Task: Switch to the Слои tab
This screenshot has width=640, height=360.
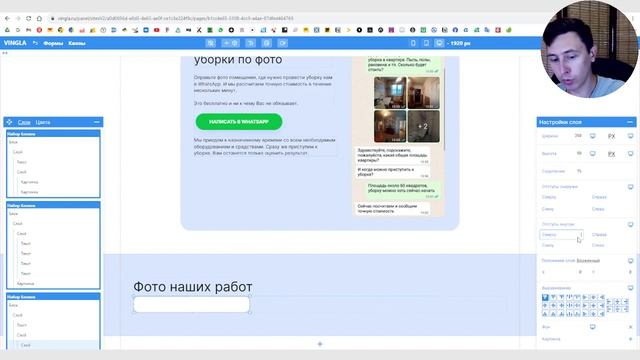Action: point(24,122)
